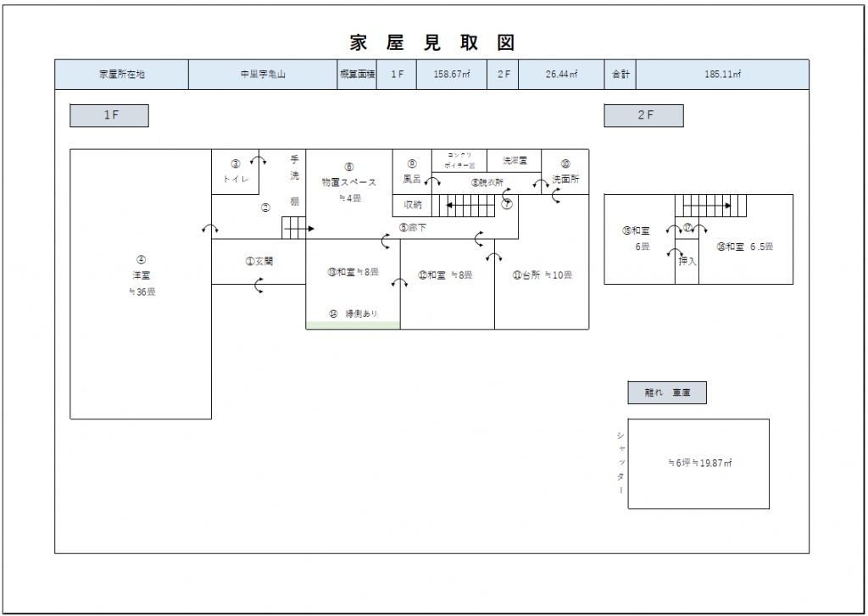
Task: Select the ② circled number label
Action: coord(265,208)
